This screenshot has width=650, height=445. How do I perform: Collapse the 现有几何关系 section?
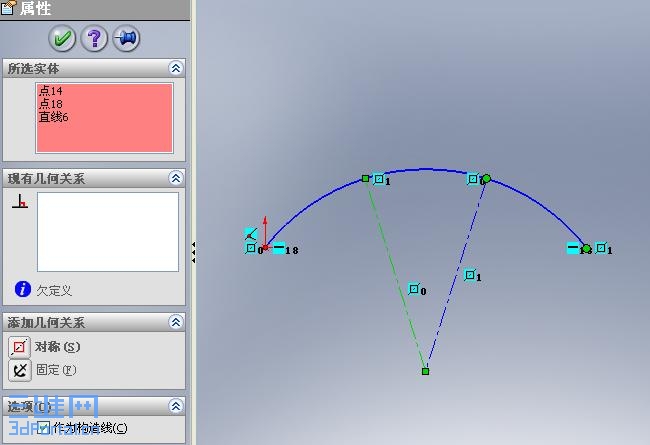tap(176, 178)
